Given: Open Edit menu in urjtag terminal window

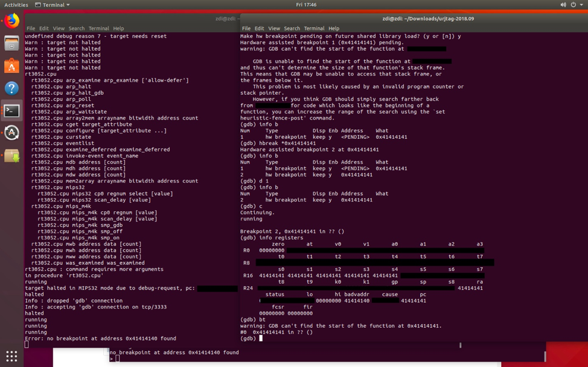Looking at the screenshot, I should coord(259,28).
